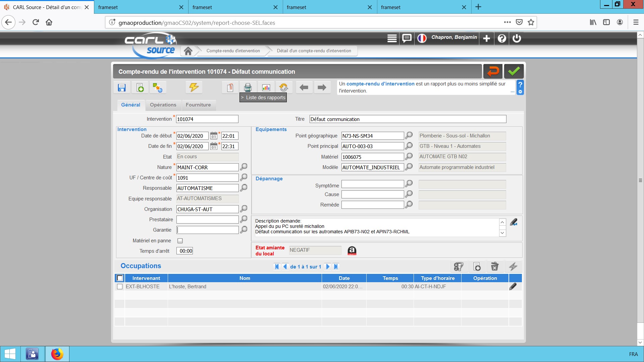Delete occupation with trash bin icon
The image size is (644, 362).
click(x=495, y=267)
